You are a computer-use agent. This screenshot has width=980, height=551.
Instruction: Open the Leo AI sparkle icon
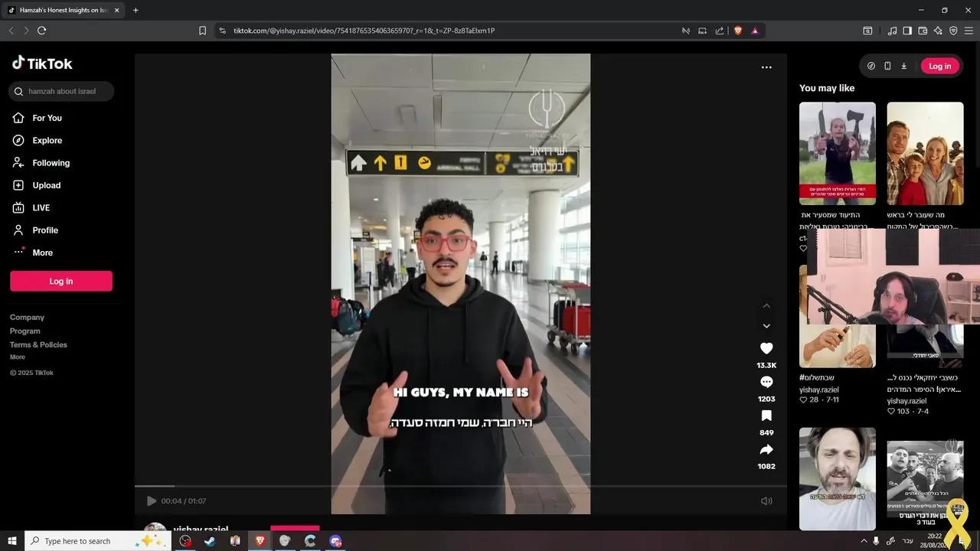pyautogui.click(x=938, y=31)
